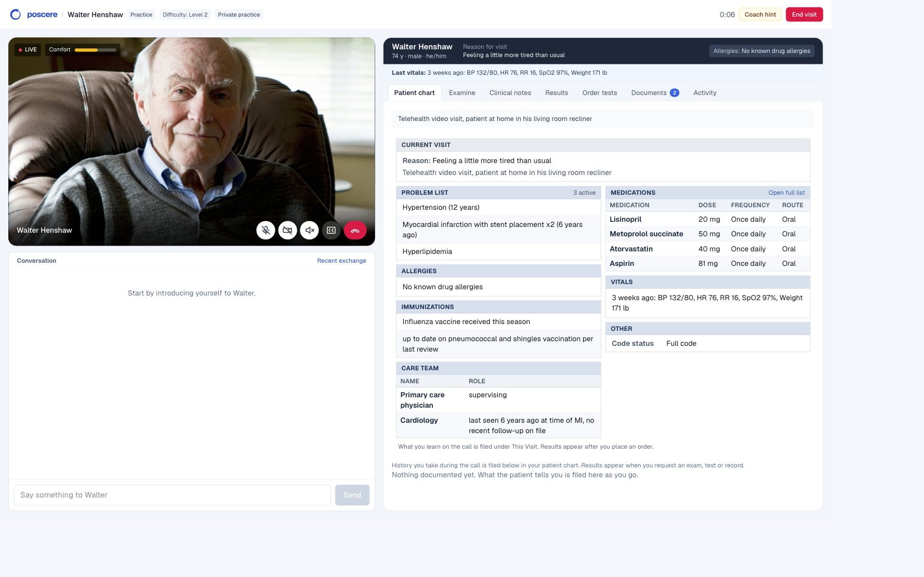Click the 3 active count label
The height and width of the screenshot is (577, 924).
[584, 193]
